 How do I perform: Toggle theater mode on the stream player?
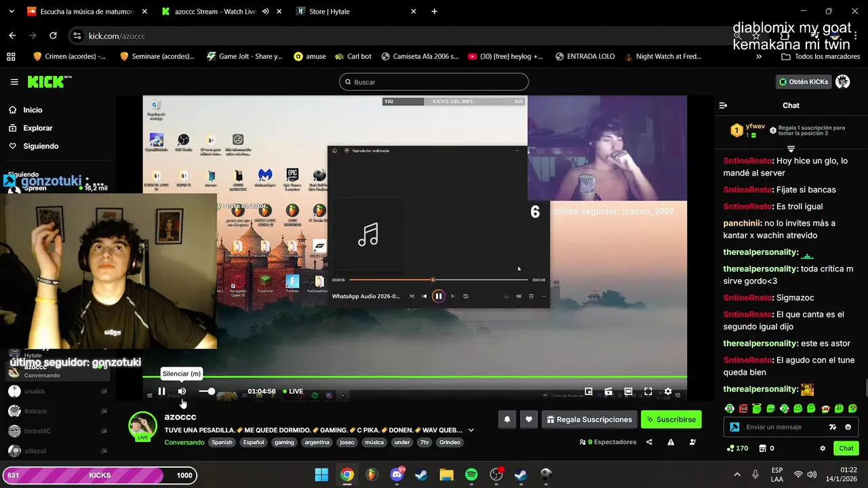click(629, 391)
